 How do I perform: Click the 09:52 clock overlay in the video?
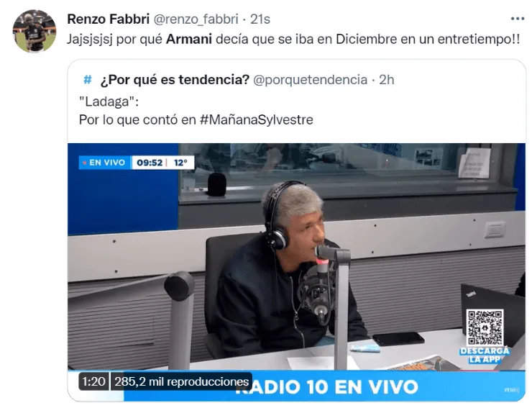pyautogui.click(x=150, y=163)
